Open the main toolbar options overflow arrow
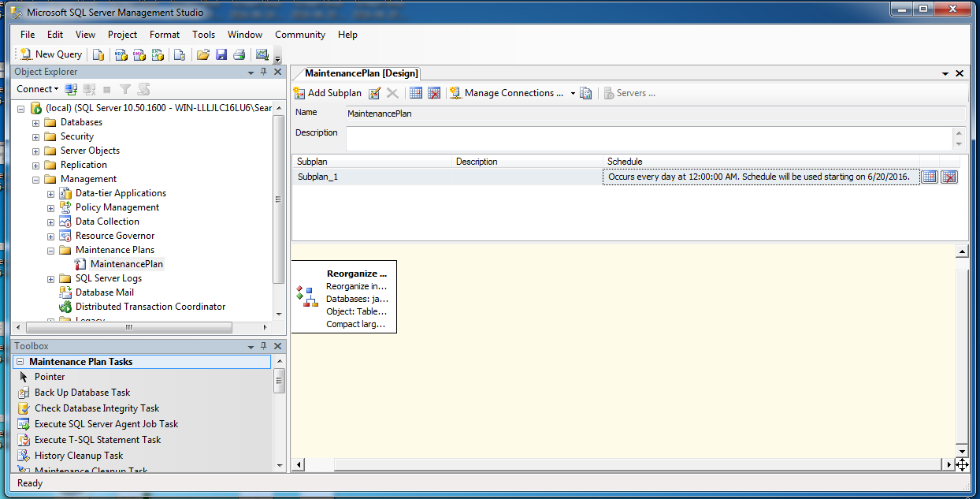The image size is (980, 499). [x=277, y=57]
